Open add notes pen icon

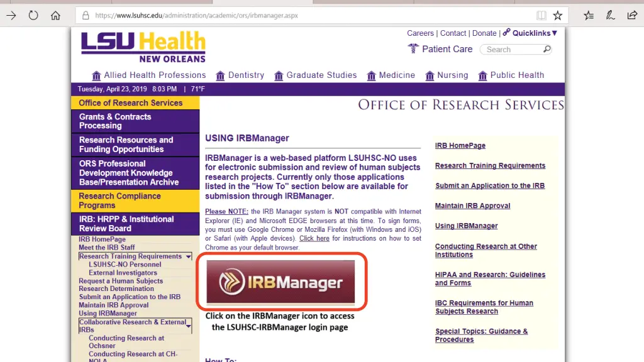pyautogui.click(x=610, y=16)
